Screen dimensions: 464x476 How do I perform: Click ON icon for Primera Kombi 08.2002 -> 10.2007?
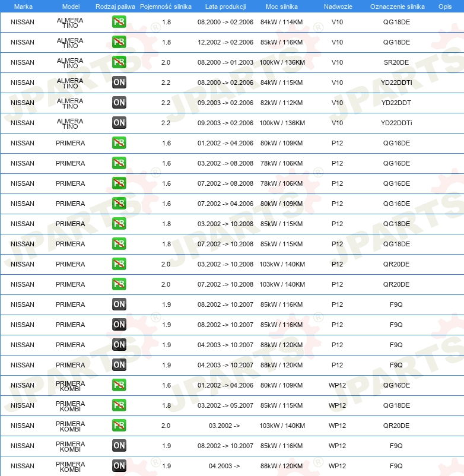point(119,446)
